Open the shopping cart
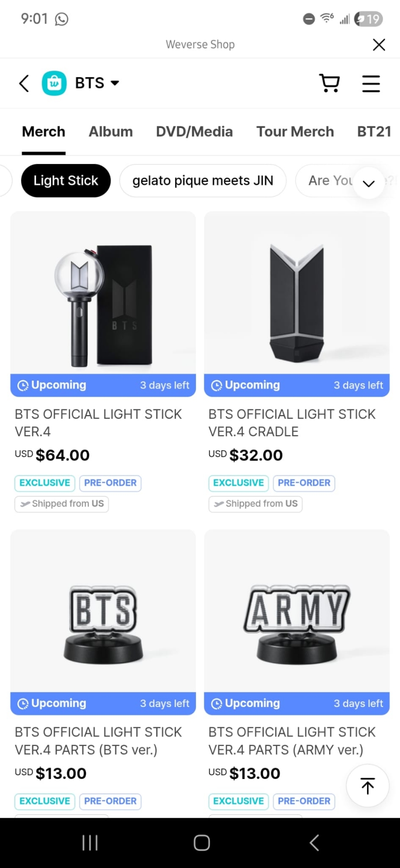 (x=329, y=83)
